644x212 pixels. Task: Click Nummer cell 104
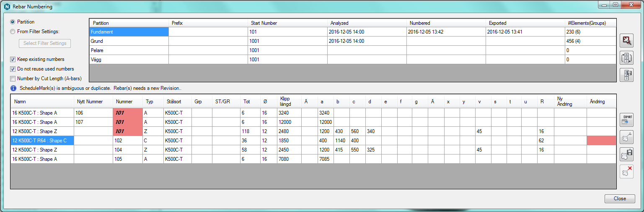tap(128, 150)
